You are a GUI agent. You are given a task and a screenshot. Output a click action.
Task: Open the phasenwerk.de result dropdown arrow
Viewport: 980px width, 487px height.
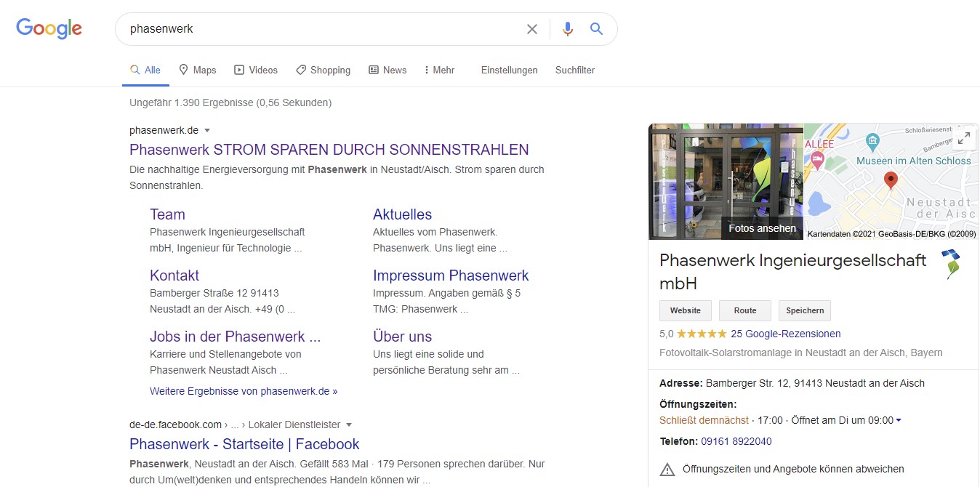click(x=207, y=131)
